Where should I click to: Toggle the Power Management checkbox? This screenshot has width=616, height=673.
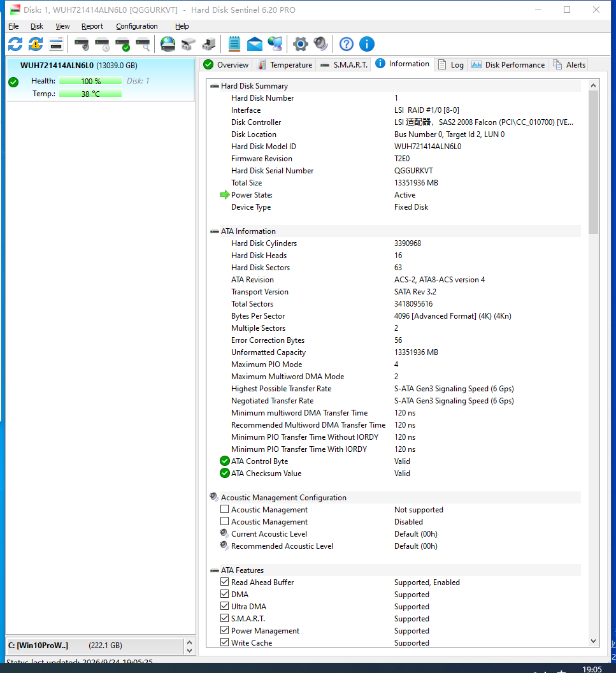(x=224, y=630)
